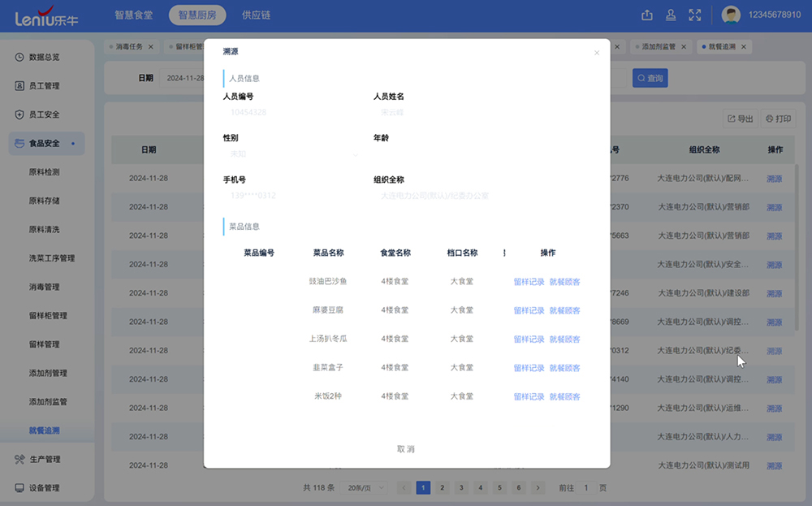Close the 添加剂监管 tab with its X

684,47
